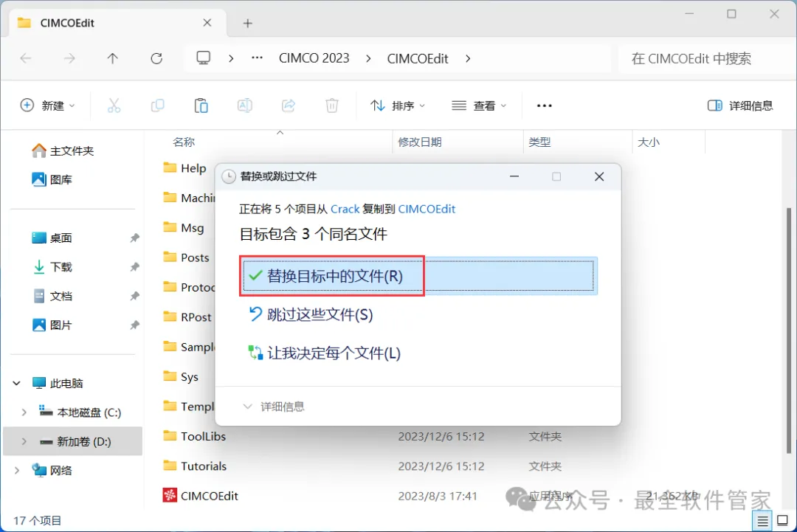This screenshot has width=797, height=532.
Task: Open the 查看 dropdown menu
Action: click(x=479, y=106)
